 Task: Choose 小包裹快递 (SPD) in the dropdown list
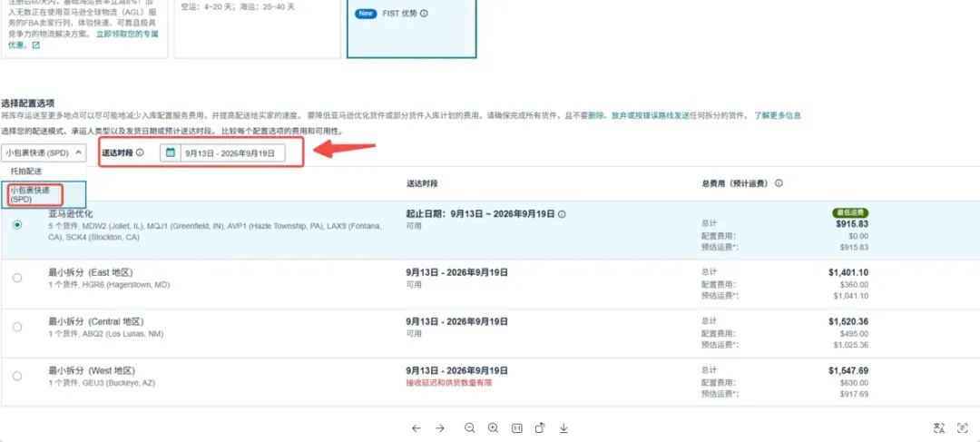[34, 194]
